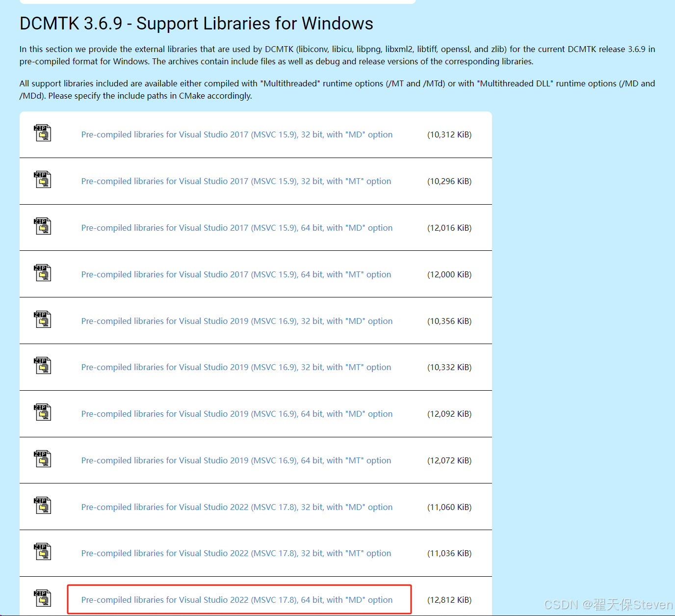Click the DCMTK 3.6.9 Support Libraries heading
This screenshot has width=675, height=616.
196,24
